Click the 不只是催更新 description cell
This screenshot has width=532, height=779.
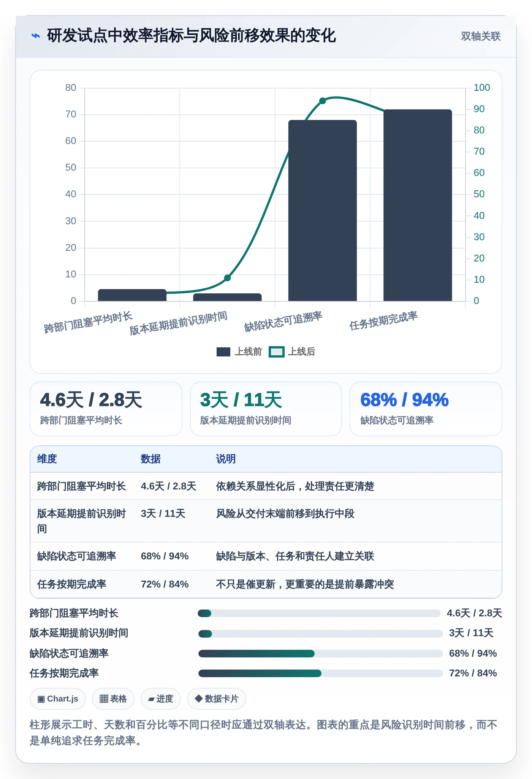[305, 584]
